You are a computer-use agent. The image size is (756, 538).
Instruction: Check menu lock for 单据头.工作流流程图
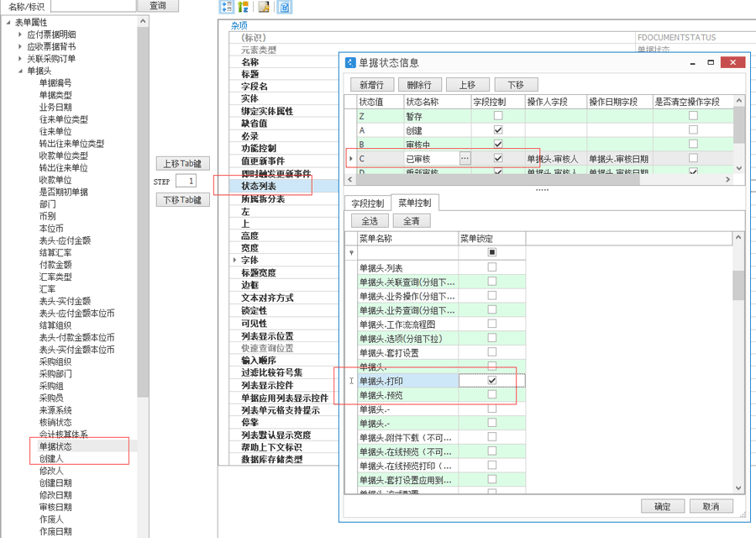tap(491, 324)
